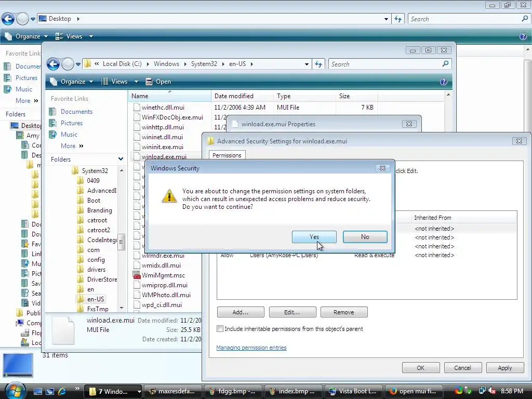This screenshot has height=399, width=532.
Task: Sort by Date modified column header
Action: click(x=242, y=96)
